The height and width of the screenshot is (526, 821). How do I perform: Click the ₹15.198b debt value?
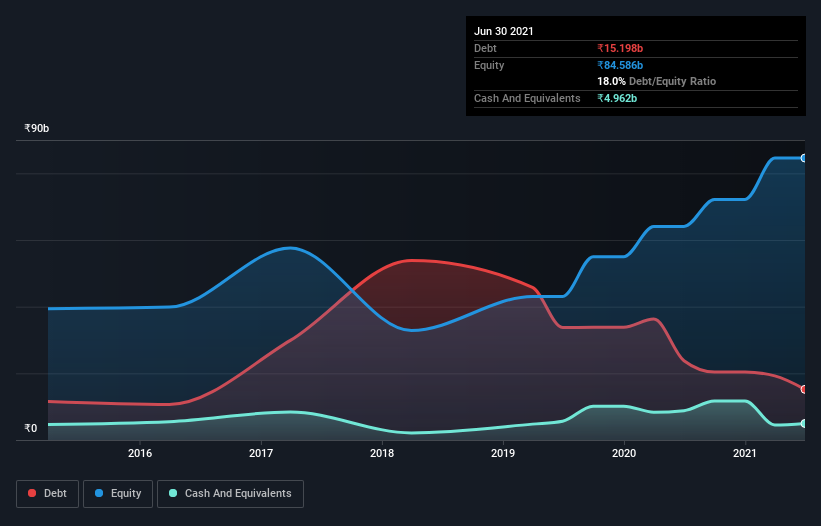pyautogui.click(x=620, y=48)
